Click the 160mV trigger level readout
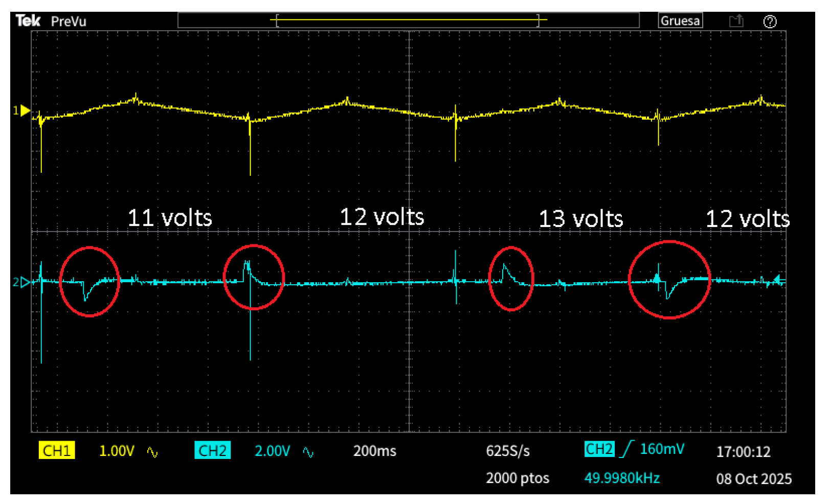The height and width of the screenshot is (504, 829). [x=662, y=449]
